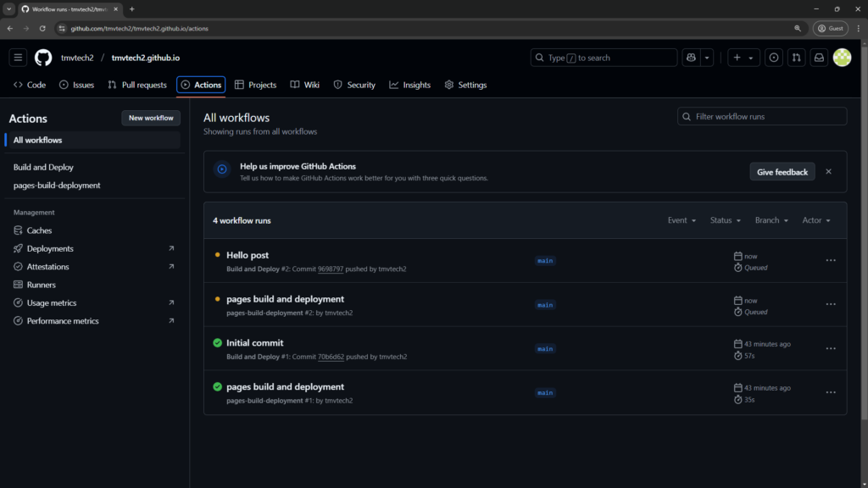868x488 pixels.
Task: Switch to the Issues tab
Action: (x=76, y=85)
